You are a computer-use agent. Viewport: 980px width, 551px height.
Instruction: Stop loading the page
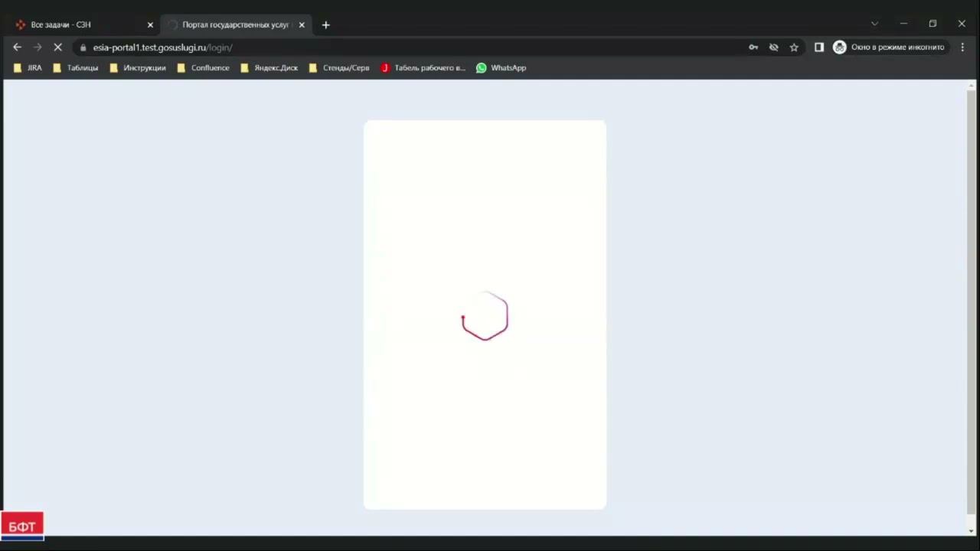pyautogui.click(x=57, y=47)
